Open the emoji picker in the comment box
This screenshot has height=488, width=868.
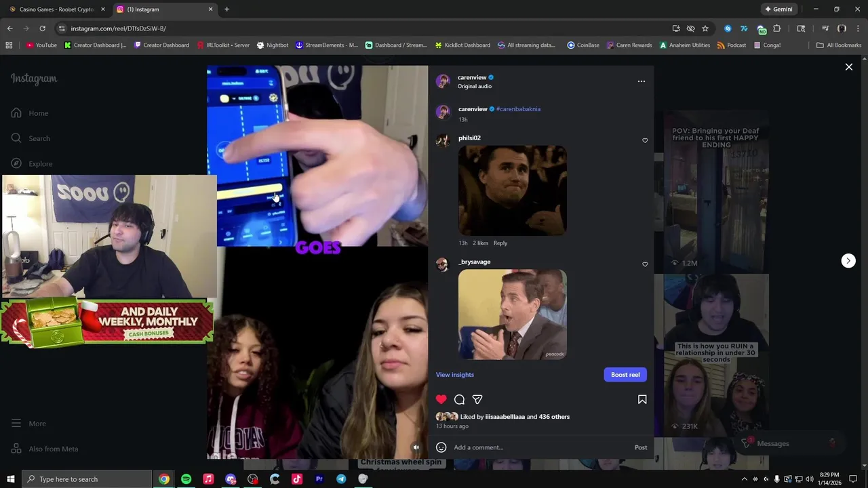point(441,447)
